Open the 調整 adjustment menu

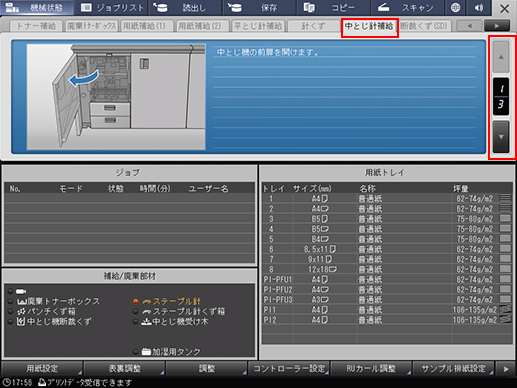tap(207, 369)
